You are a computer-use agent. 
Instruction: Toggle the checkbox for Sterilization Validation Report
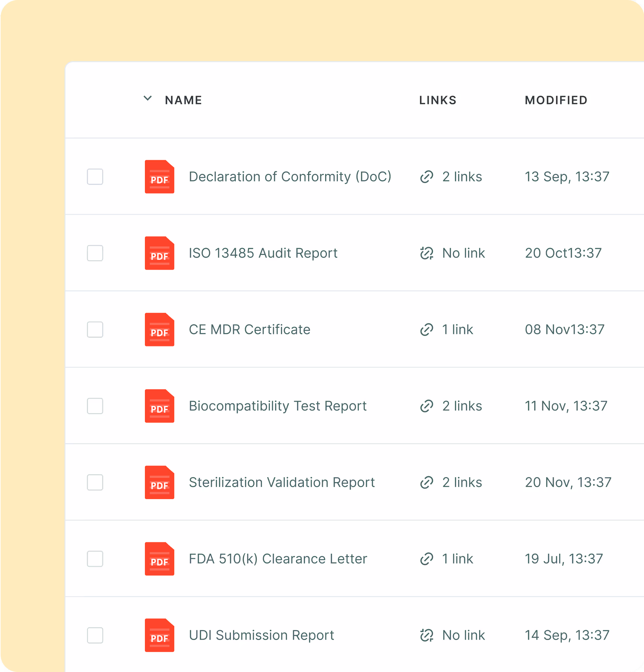click(x=95, y=482)
